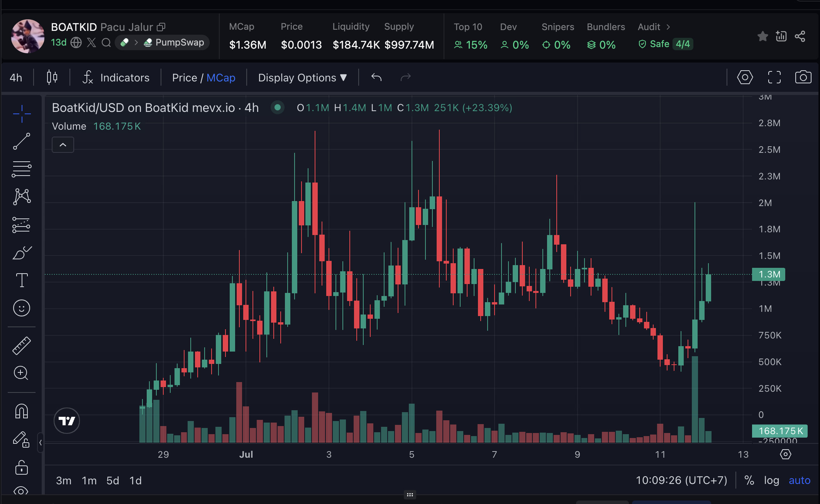Collapse the indicator legend with chevron
The image size is (820, 504).
point(63,145)
